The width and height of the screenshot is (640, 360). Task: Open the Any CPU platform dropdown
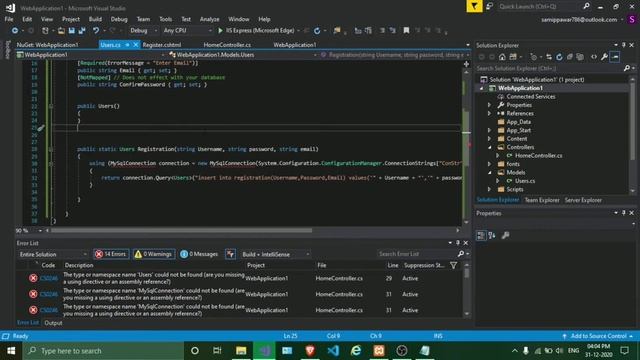tap(187, 31)
